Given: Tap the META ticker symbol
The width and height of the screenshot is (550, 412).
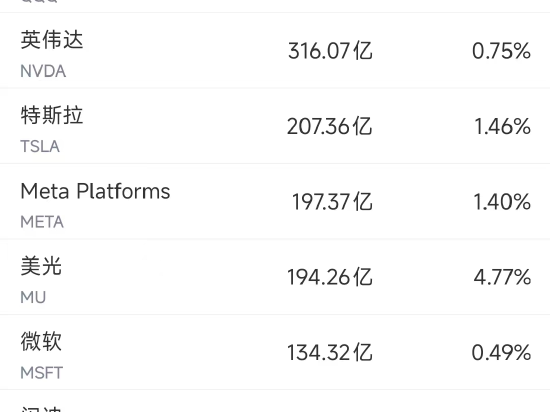Looking at the screenshot, I should pyautogui.click(x=42, y=222).
